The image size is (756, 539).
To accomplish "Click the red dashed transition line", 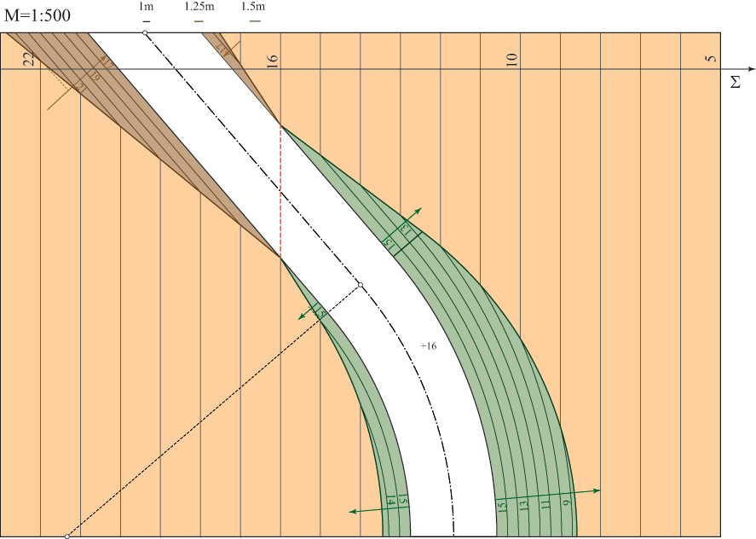I will tap(280, 191).
